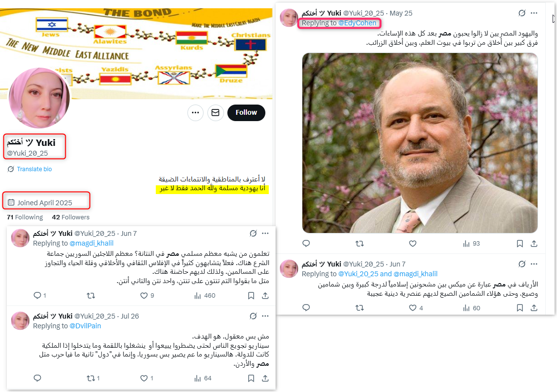Click the envelope message icon on profile

click(215, 113)
